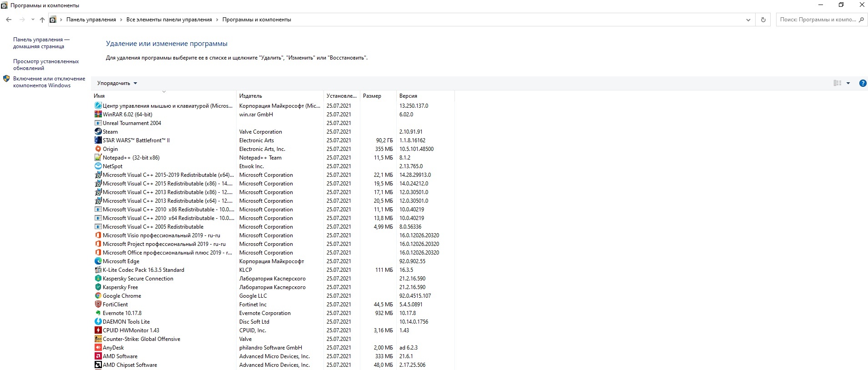The height and width of the screenshot is (370, 868).
Task: Click the Steam program icon
Action: 98,132
